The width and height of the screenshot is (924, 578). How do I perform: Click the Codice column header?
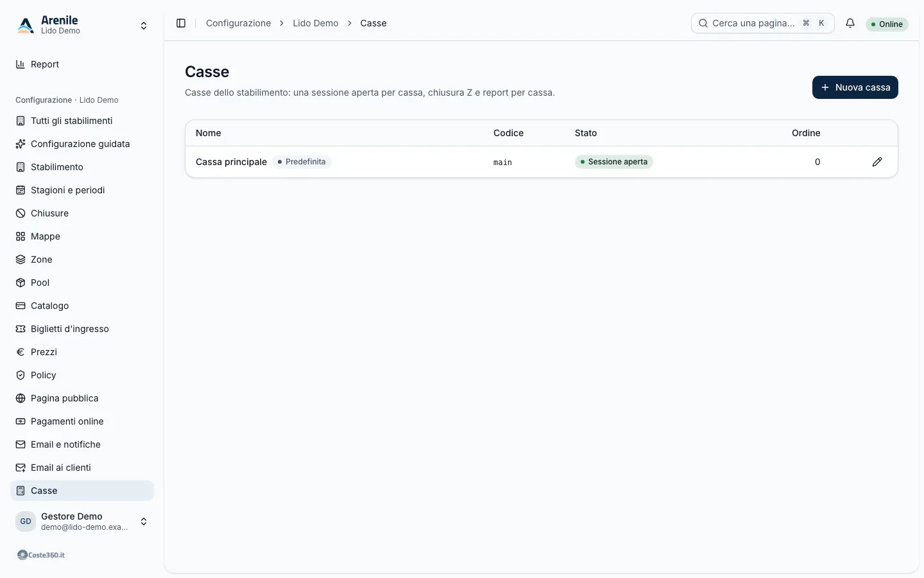508,133
